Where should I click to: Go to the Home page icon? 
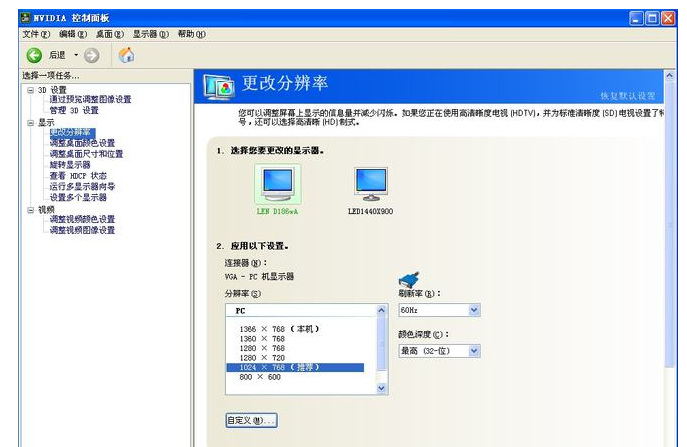coord(126,55)
